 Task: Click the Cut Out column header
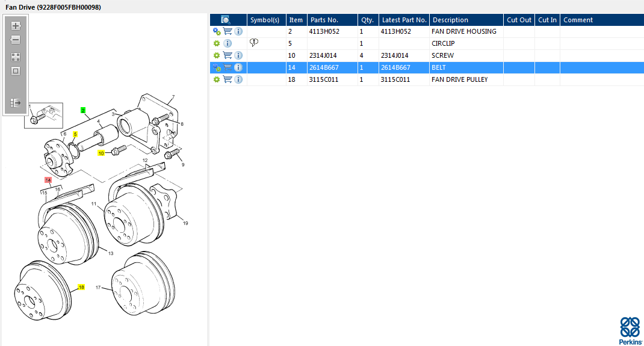(x=519, y=20)
